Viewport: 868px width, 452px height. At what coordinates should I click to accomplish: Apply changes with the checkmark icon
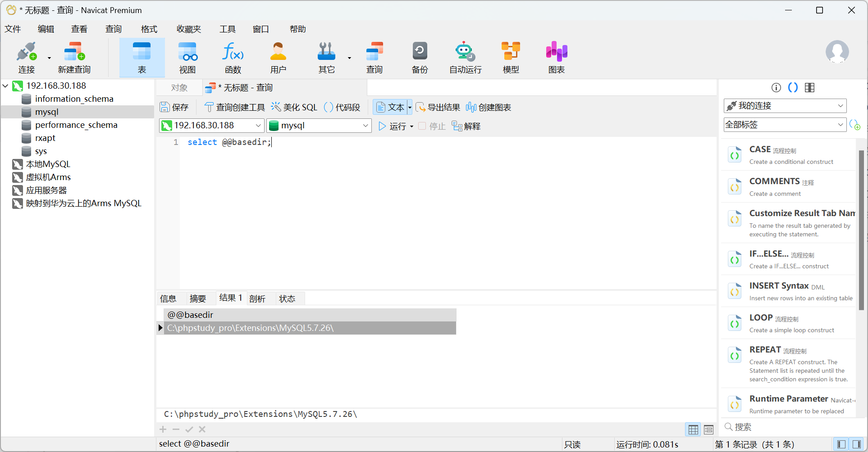pyautogui.click(x=189, y=429)
